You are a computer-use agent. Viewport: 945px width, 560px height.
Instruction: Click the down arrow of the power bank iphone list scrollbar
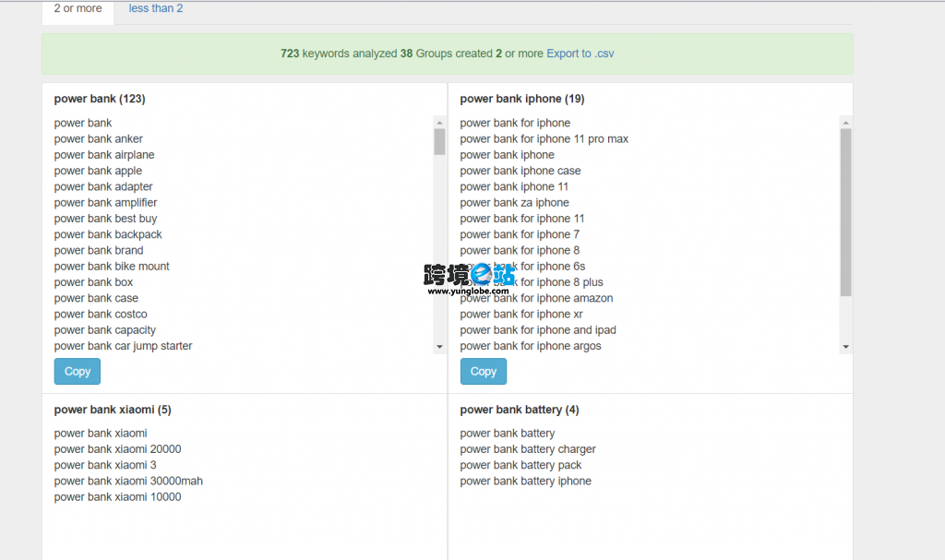[845, 347]
